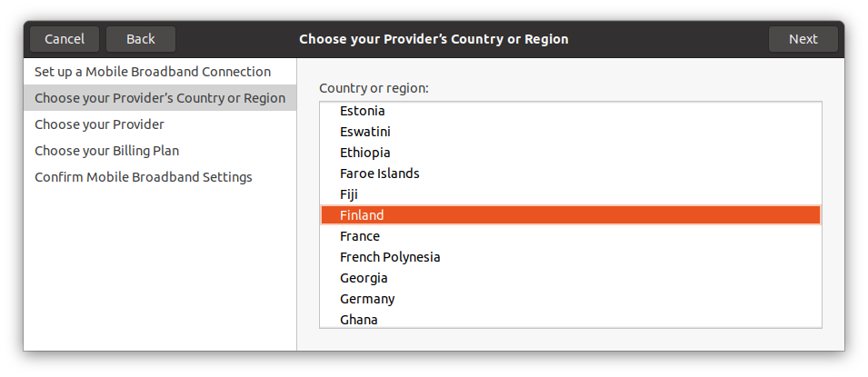Click the Country or region label
Image resolution: width=868 pixels, height=377 pixels.
pos(374,88)
